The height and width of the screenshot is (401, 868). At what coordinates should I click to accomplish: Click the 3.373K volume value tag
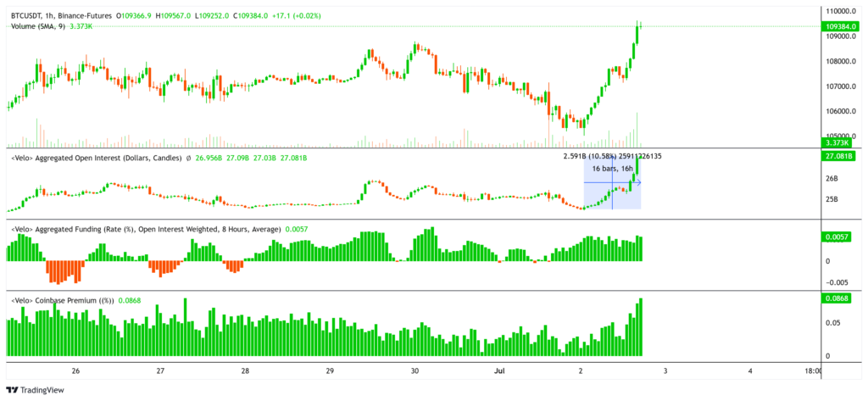click(837, 143)
